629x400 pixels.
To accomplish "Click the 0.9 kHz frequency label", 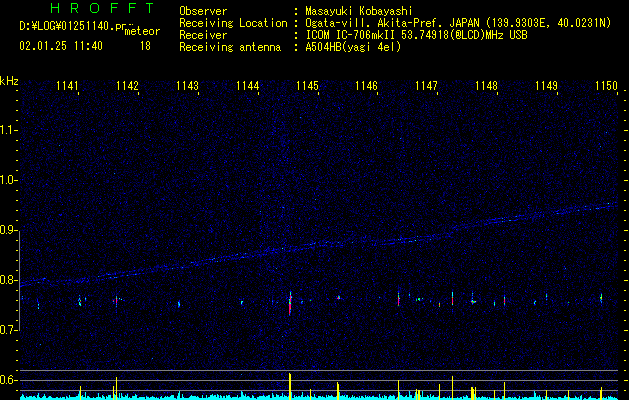I will [8, 230].
